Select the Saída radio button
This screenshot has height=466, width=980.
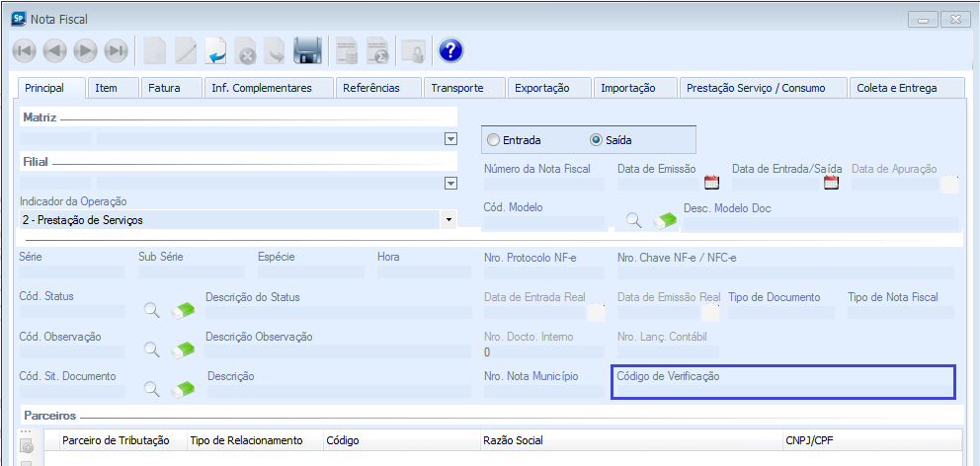[596, 140]
